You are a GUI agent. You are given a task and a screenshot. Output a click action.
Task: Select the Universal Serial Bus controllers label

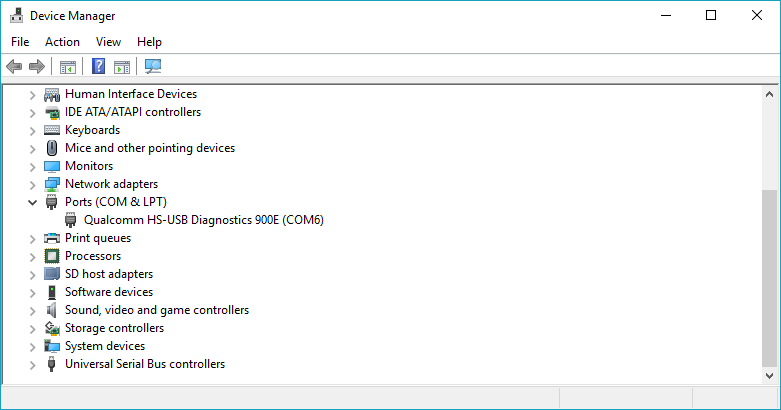(x=145, y=364)
